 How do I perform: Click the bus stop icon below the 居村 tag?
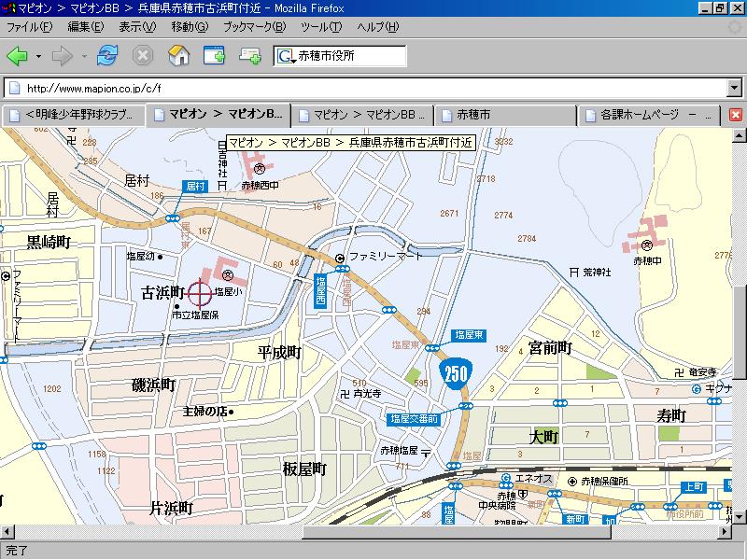173,218
